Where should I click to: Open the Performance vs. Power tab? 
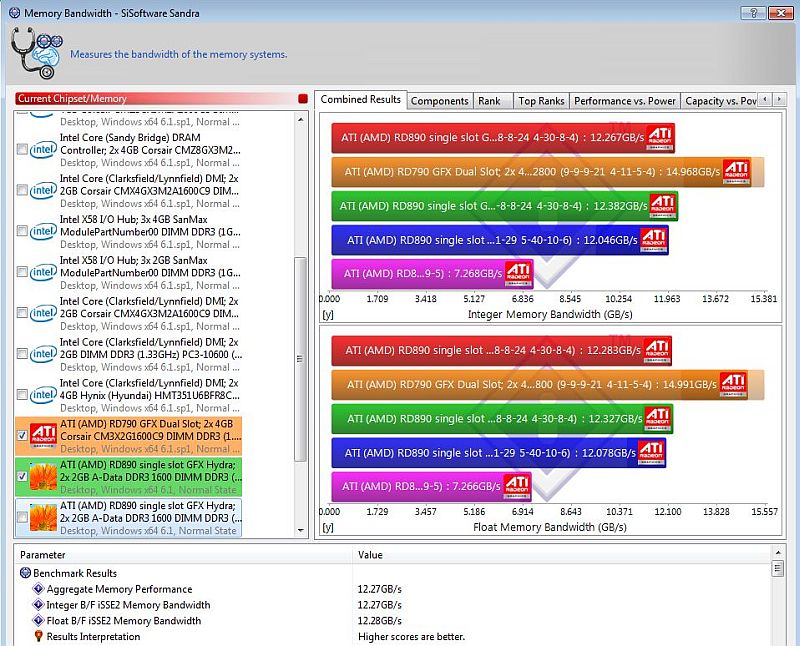(624, 101)
